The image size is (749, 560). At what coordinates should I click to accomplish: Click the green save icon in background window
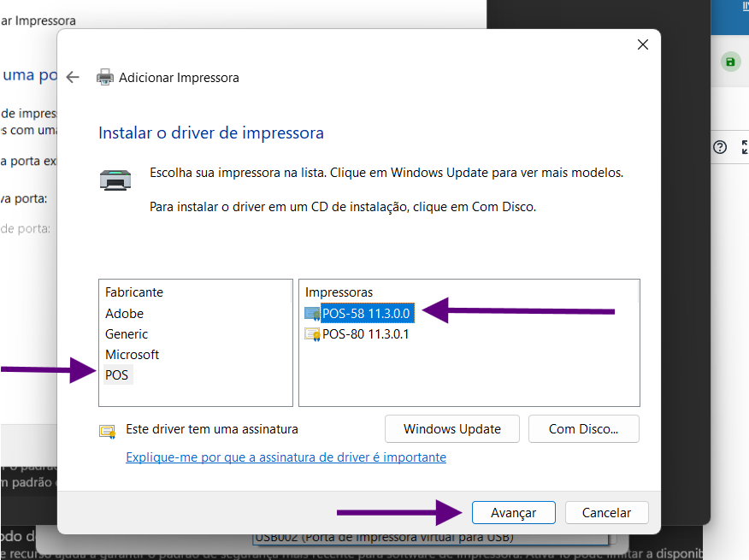pos(729,62)
